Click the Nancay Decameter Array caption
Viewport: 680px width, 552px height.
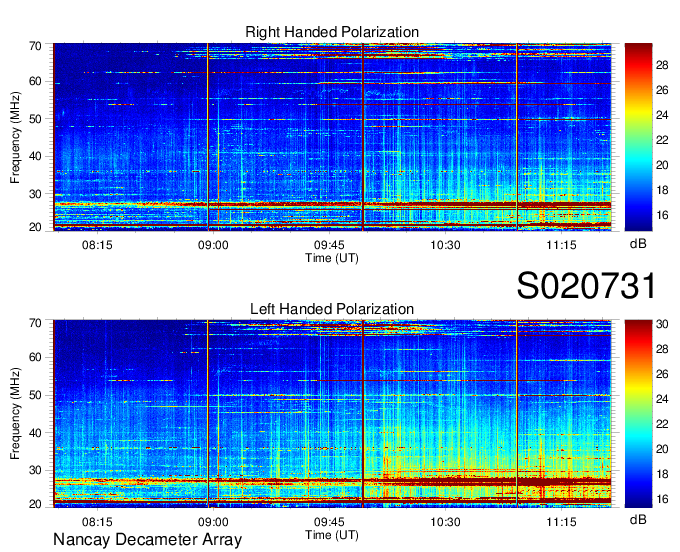pos(147,540)
